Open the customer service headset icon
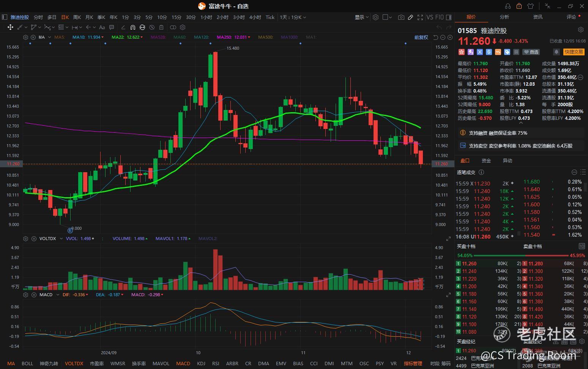 click(508, 6)
